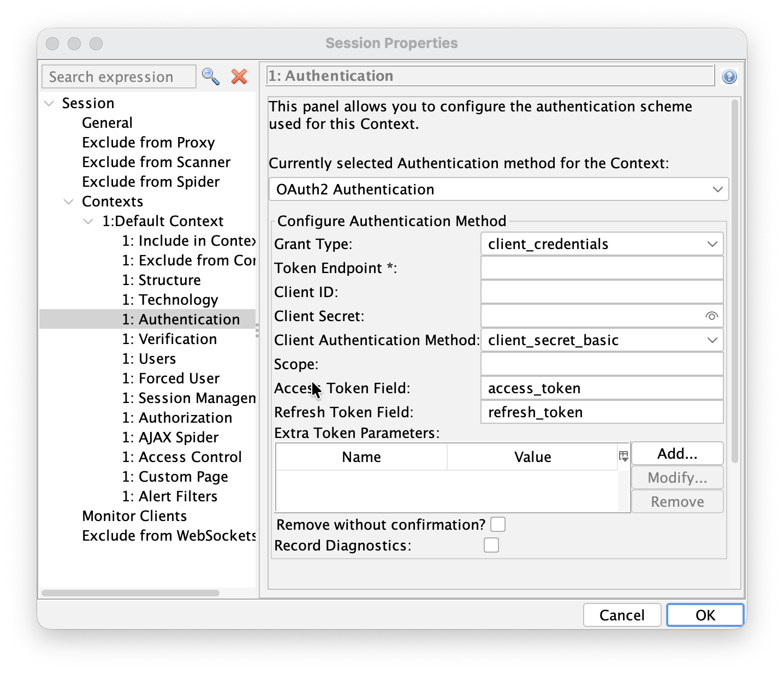
Task: Collapse the Contexts tree node
Action: (69, 202)
